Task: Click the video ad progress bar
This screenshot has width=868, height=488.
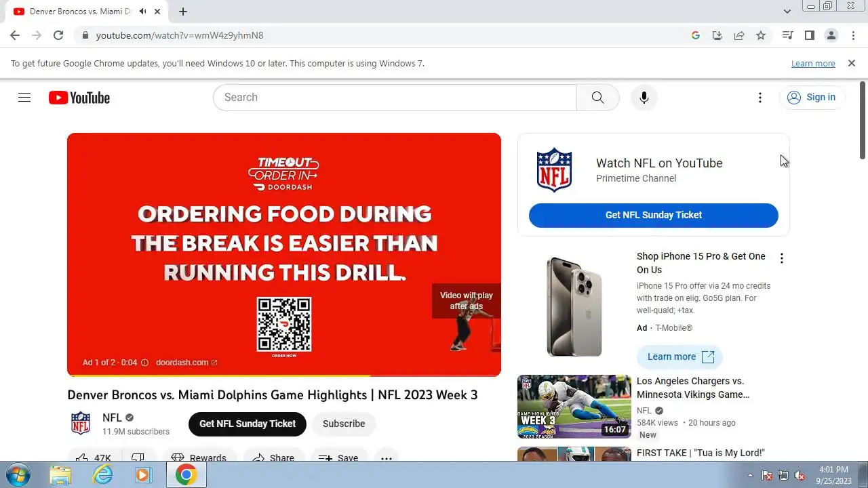Action: click(284, 375)
